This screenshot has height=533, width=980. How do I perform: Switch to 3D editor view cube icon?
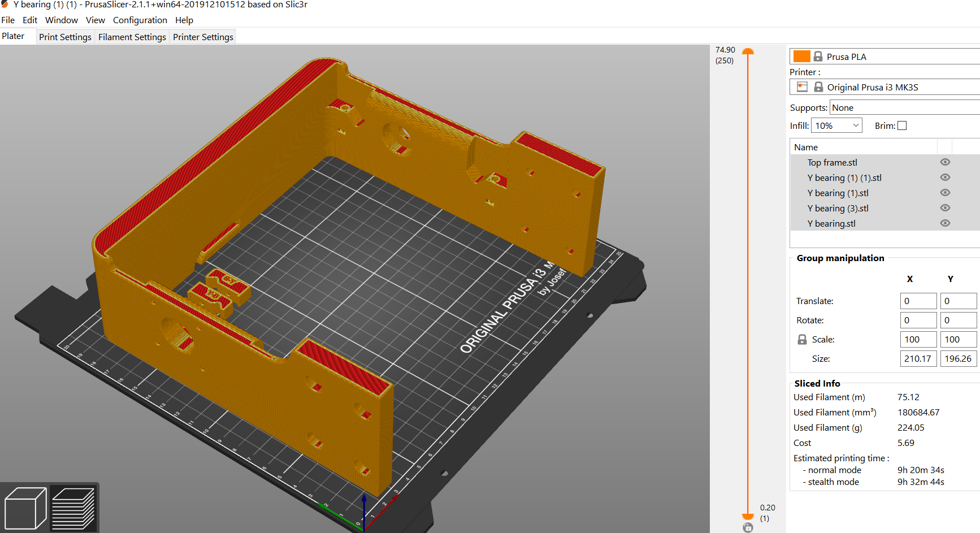click(x=25, y=508)
